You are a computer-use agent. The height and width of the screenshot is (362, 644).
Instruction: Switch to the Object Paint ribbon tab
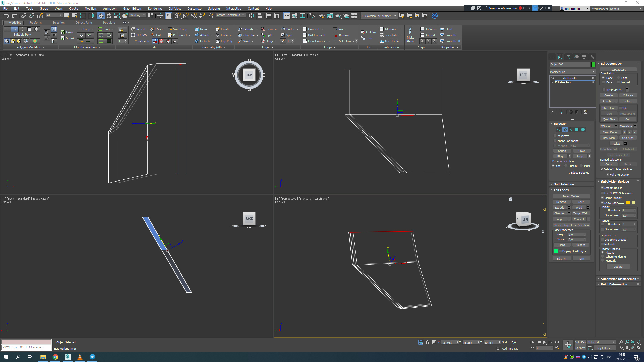(x=84, y=23)
